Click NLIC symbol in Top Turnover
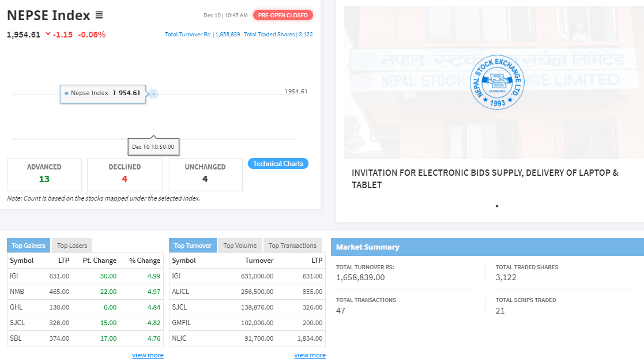Image resolution: width=644 pixels, height=362 pixels. [x=179, y=338]
